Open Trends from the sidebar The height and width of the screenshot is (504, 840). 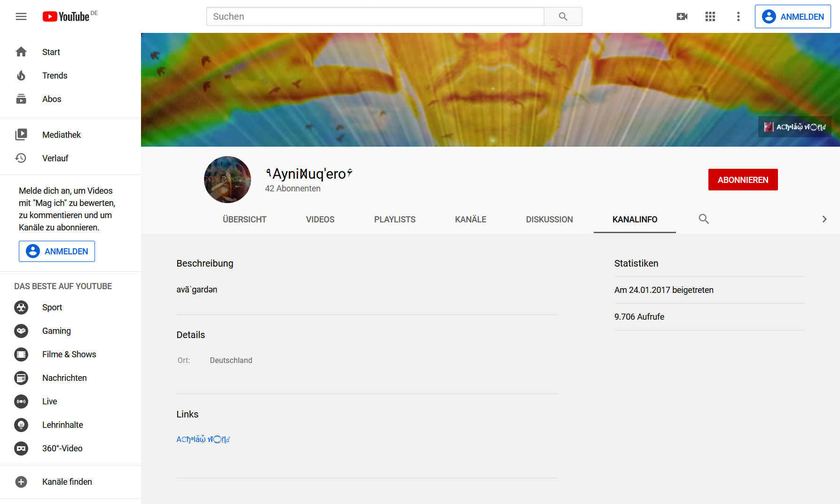55,76
